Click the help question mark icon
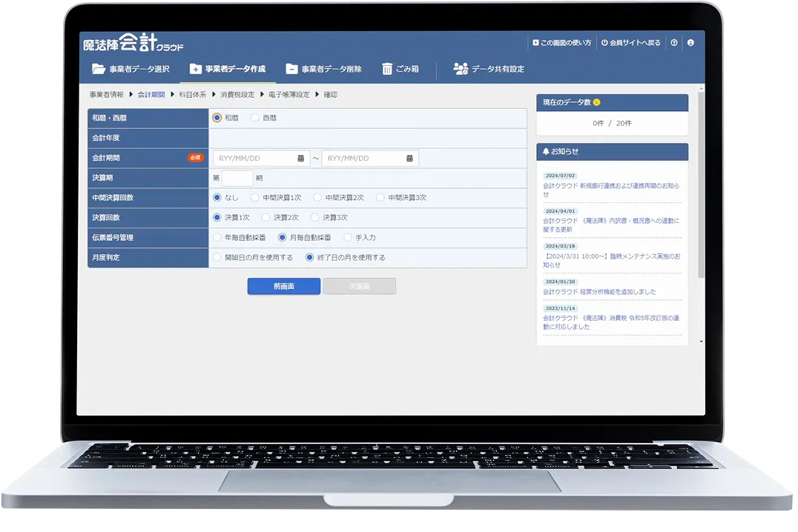Screen dimensions: 798x532 [x=674, y=43]
